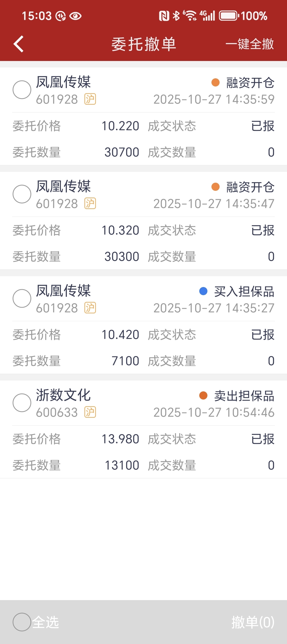
Task: Tap the NFC status bar icon
Action: click(164, 16)
